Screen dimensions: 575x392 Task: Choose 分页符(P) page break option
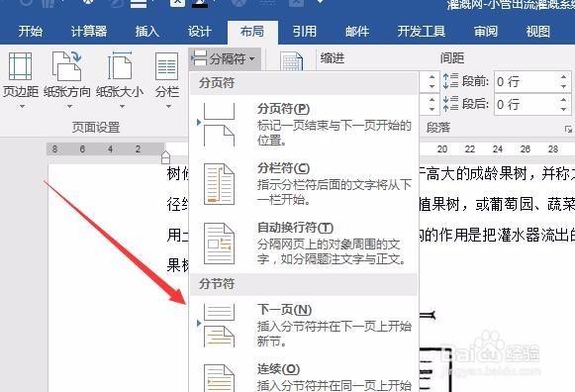click(x=304, y=125)
